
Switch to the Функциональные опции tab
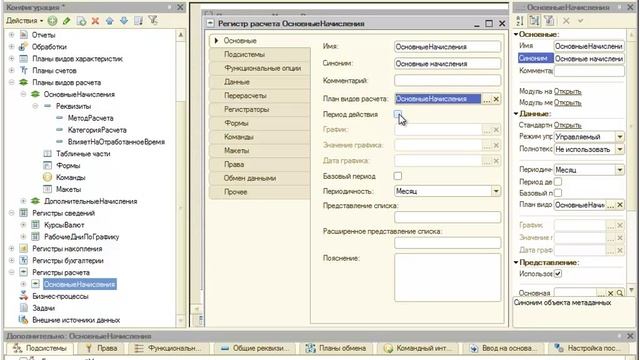click(x=260, y=68)
